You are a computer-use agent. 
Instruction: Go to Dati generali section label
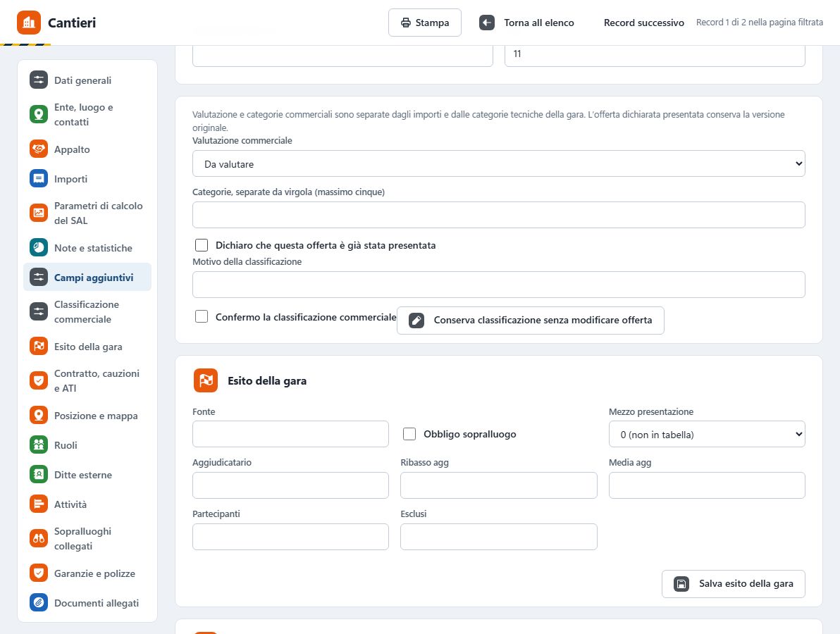coord(83,80)
